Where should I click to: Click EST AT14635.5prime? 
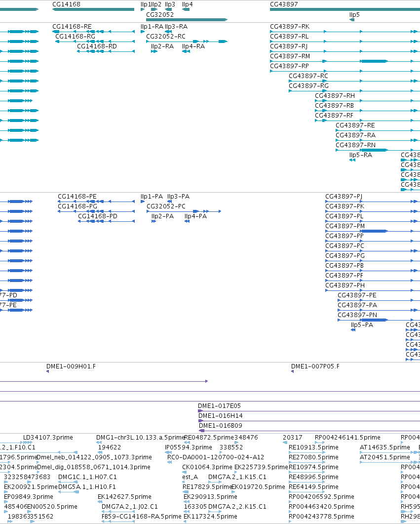[x=384, y=447]
